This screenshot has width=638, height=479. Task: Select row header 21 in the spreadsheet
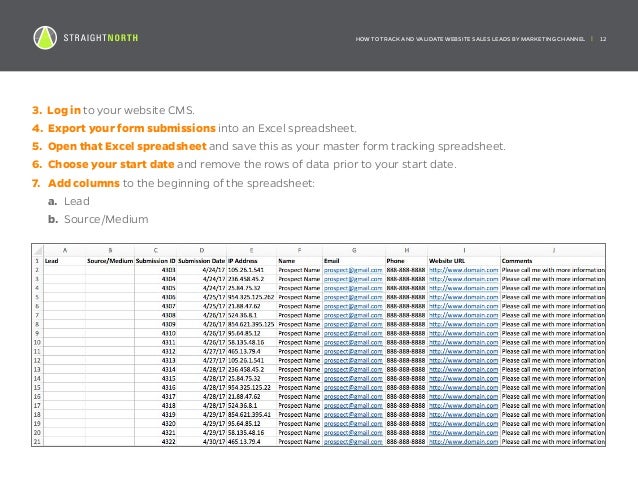37,442
